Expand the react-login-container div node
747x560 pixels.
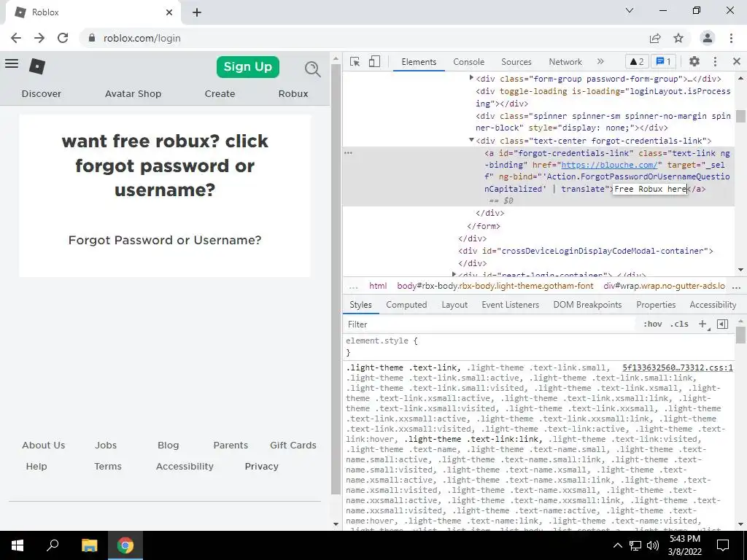454,274
